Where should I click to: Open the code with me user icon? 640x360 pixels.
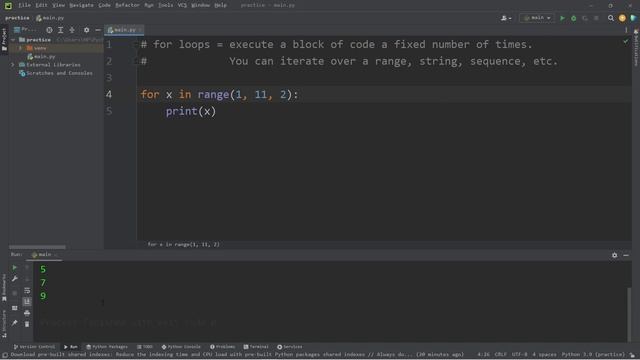pyautogui.click(x=506, y=18)
